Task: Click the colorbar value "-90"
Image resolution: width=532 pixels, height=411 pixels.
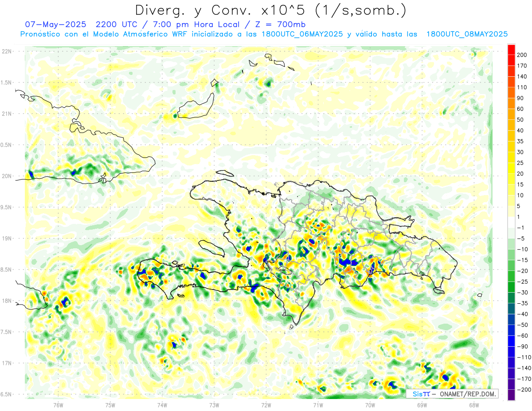Action: pyautogui.click(x=523, y=346)
